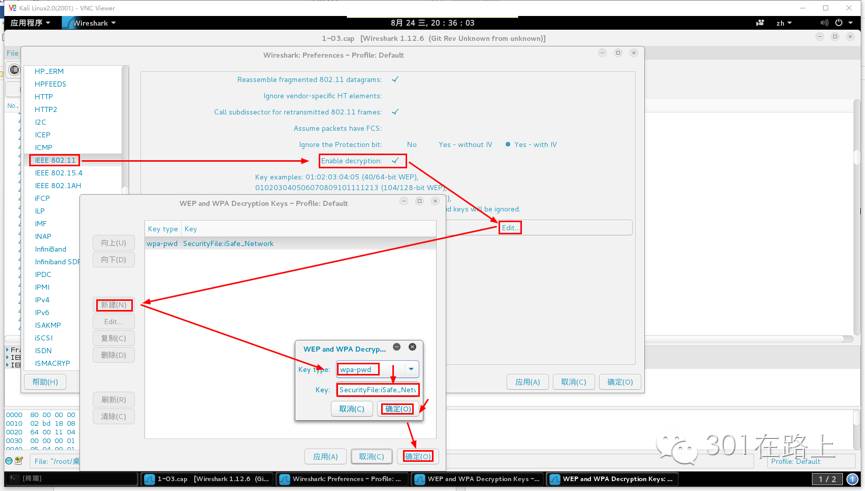Click 确定(O) in the Preferences dialog

(620, 382)
